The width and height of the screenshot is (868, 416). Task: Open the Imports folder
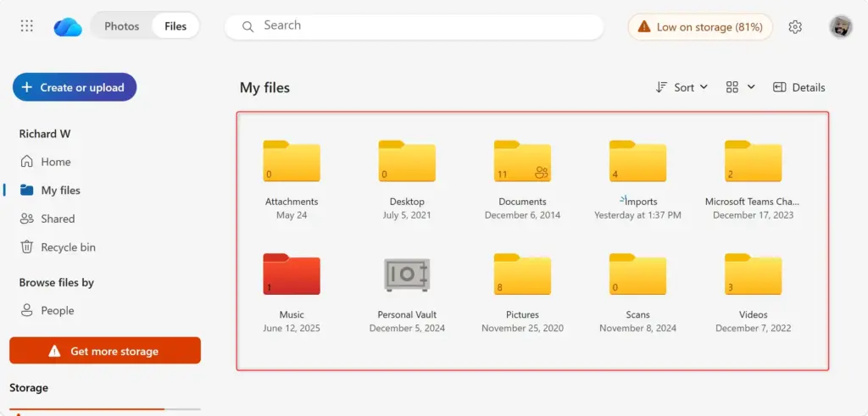[637, 162]
